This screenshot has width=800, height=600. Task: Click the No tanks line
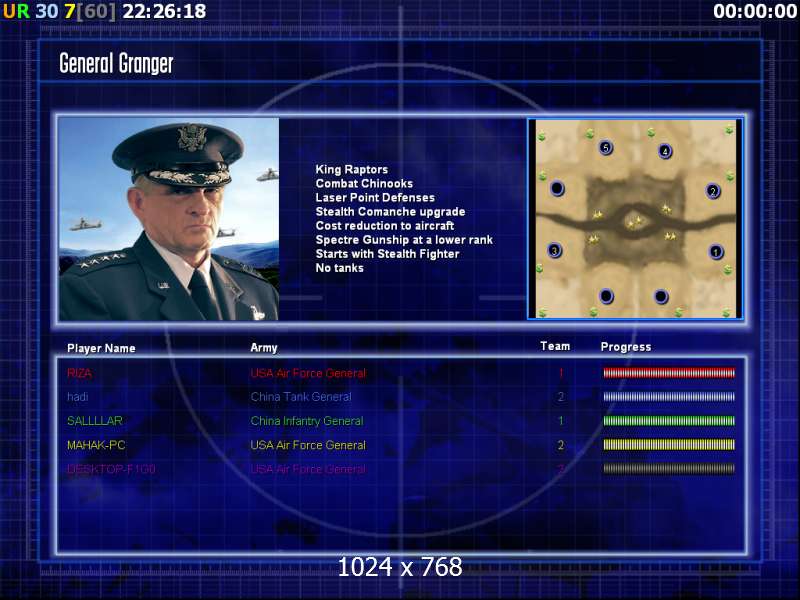click(339, 268)
